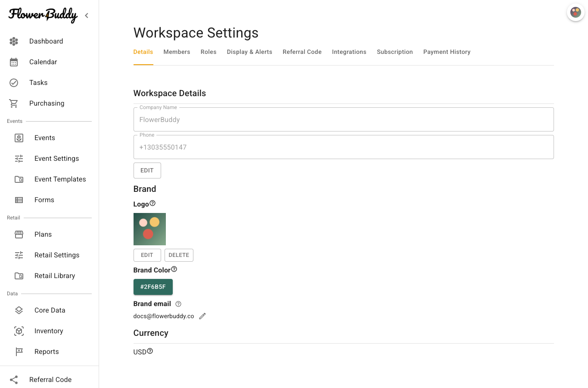Screen dimensions: 588x388
Task: Select the Core Data layers icon
Action: tap(19, 310)
